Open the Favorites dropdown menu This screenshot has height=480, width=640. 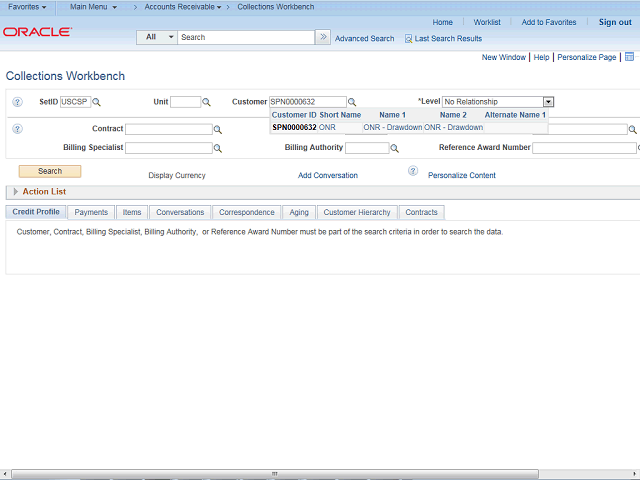pyautogui.click(x=27, y=7)
